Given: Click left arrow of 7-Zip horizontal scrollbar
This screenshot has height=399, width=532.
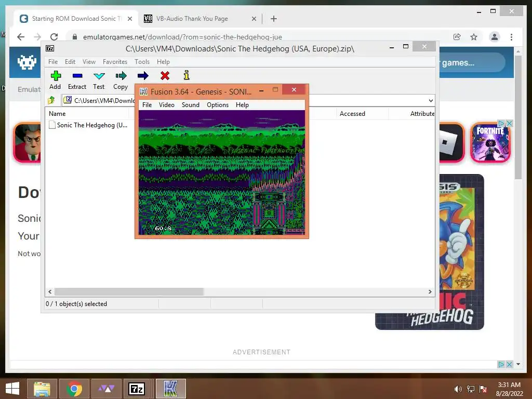Looking at the screenshot, I should pyautogui.click(x=50, y=292).
